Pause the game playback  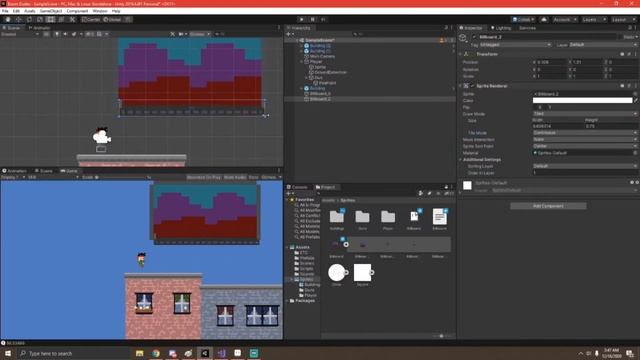pos(313,19)
